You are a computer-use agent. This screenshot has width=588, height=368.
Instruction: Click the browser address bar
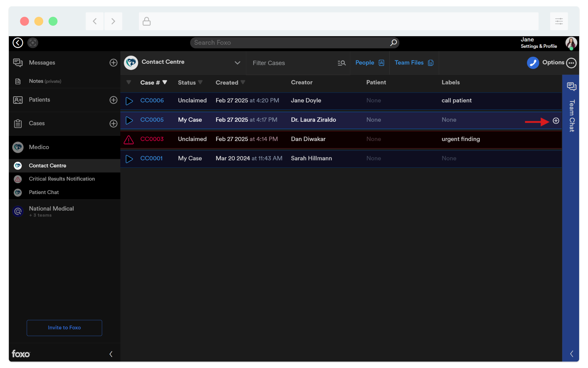pos(338,21)
